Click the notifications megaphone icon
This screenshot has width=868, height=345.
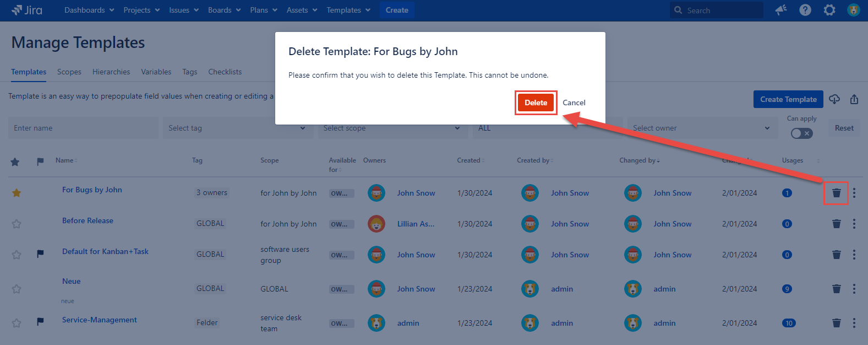point(780,10)
